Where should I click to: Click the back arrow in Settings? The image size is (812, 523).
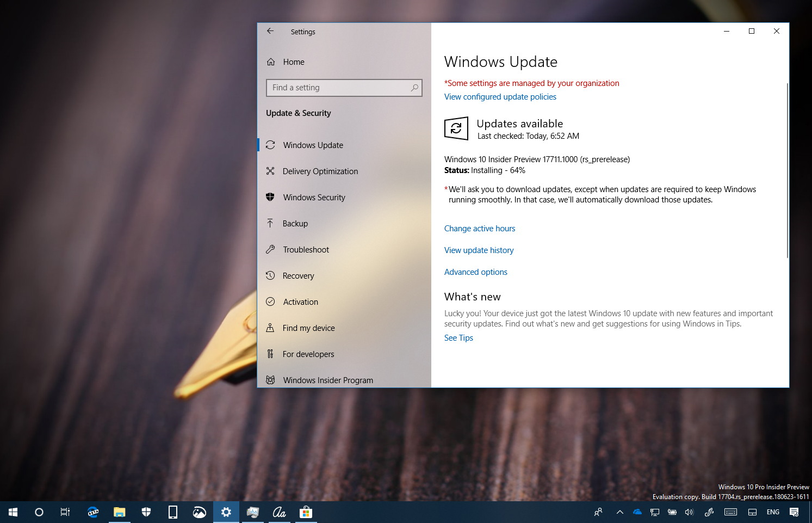click(x=270, y=31)
